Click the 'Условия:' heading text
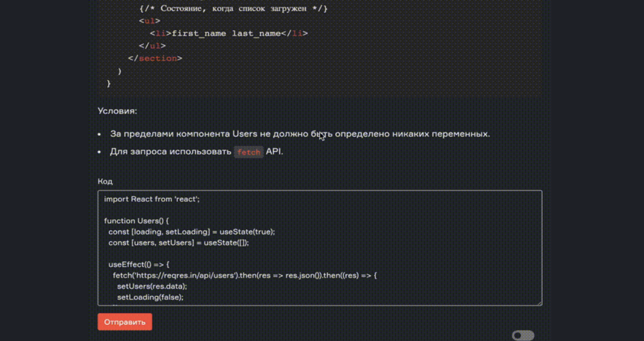644x341 pixels. [x=117, y=111]
